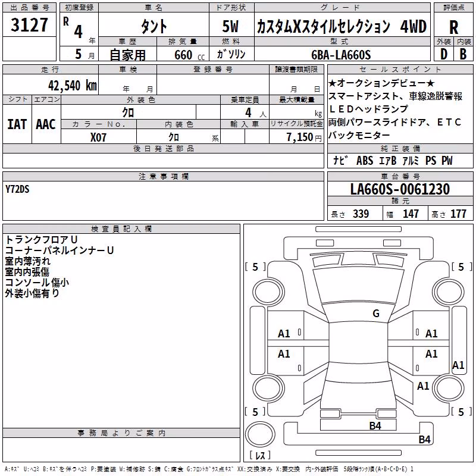Select engine displacement 660 cc
Image resolution: width=476 pixels, height=476 pixels.
189,55
